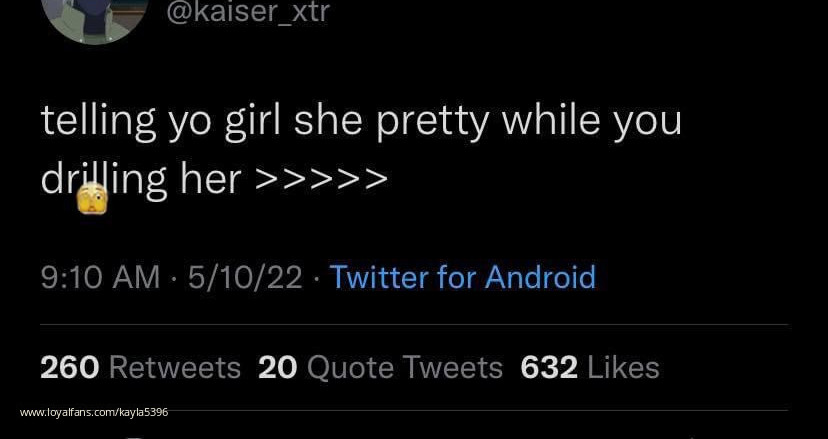Open the loyalfans.com watermark URL
828x439 pixels.
pyautogui.click(x=94, y=412)
